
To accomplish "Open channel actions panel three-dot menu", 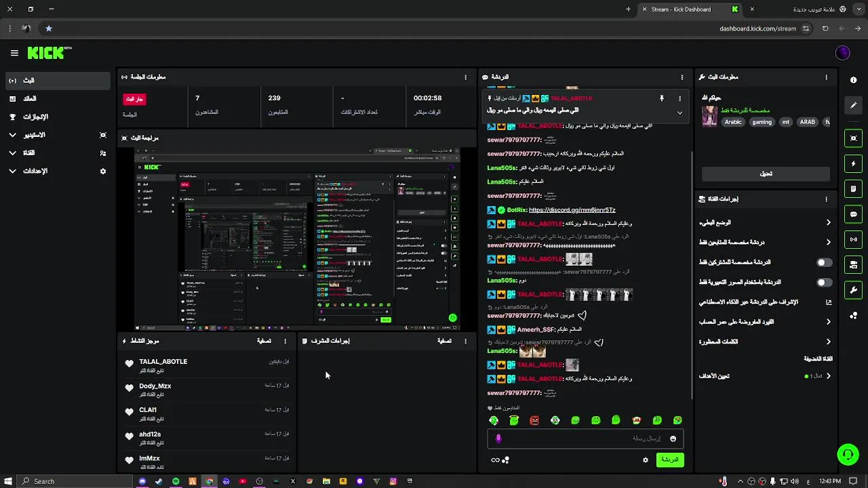I will 826,199.
